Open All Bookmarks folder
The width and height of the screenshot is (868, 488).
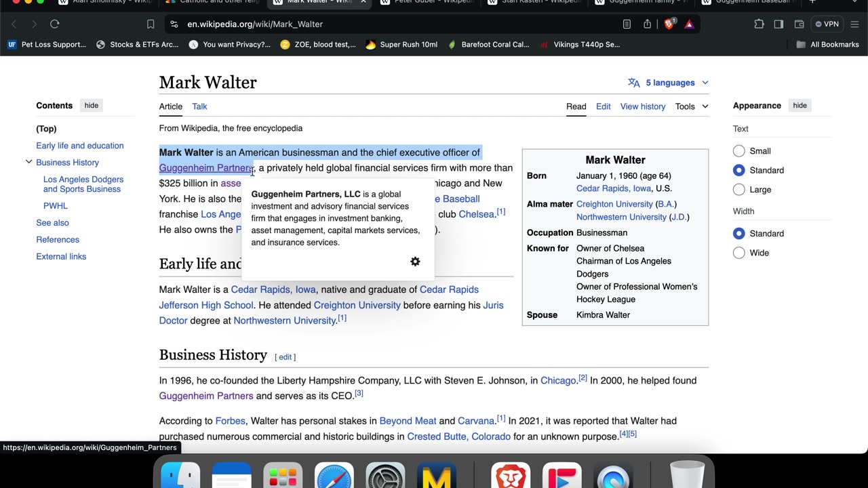click(x=828, y=45)
